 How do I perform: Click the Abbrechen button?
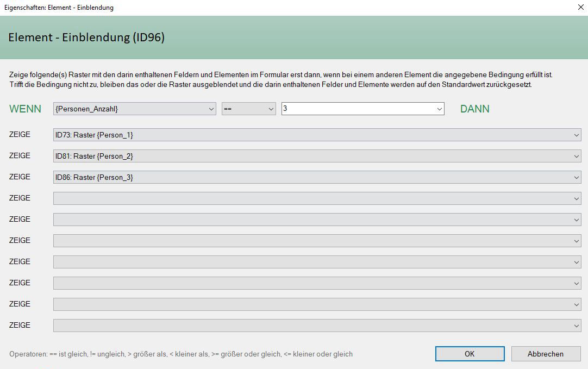tap(545, 354)
